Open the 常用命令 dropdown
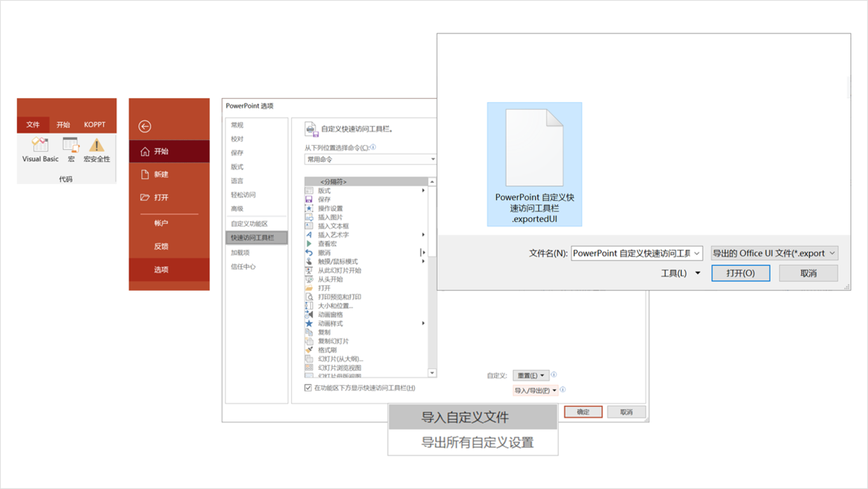Screen dimensions: 868x489 coord(370,160)
